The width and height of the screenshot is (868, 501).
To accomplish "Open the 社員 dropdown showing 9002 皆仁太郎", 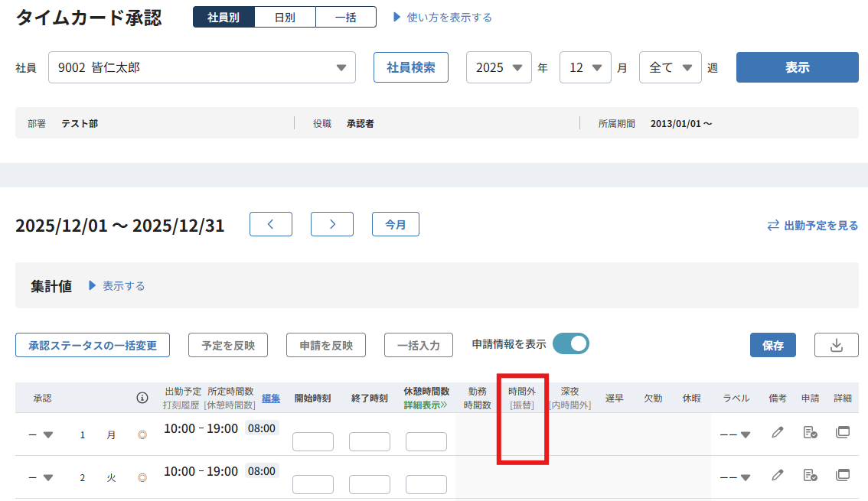I will pyautogui.click(x=202, y=67).
